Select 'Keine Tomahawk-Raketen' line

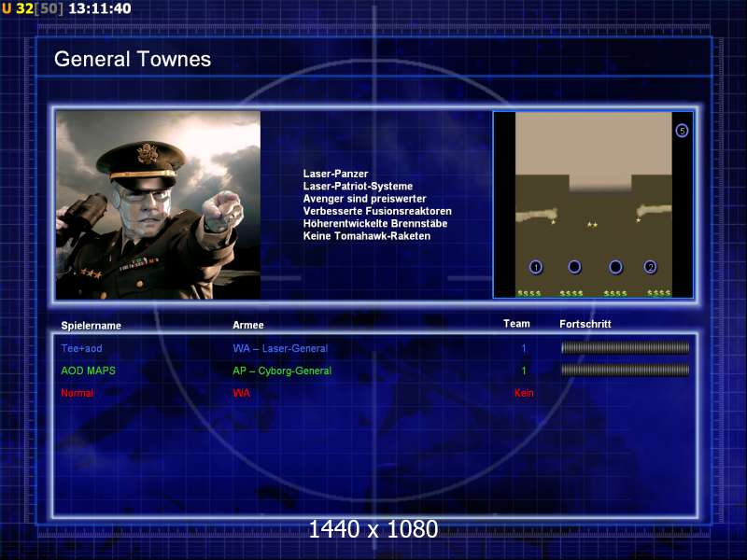367,236
